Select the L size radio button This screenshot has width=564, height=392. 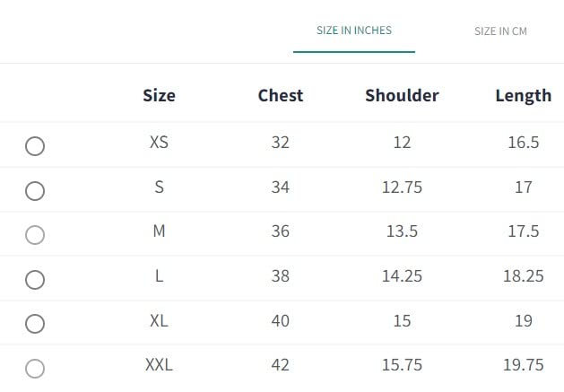[35, 280]
